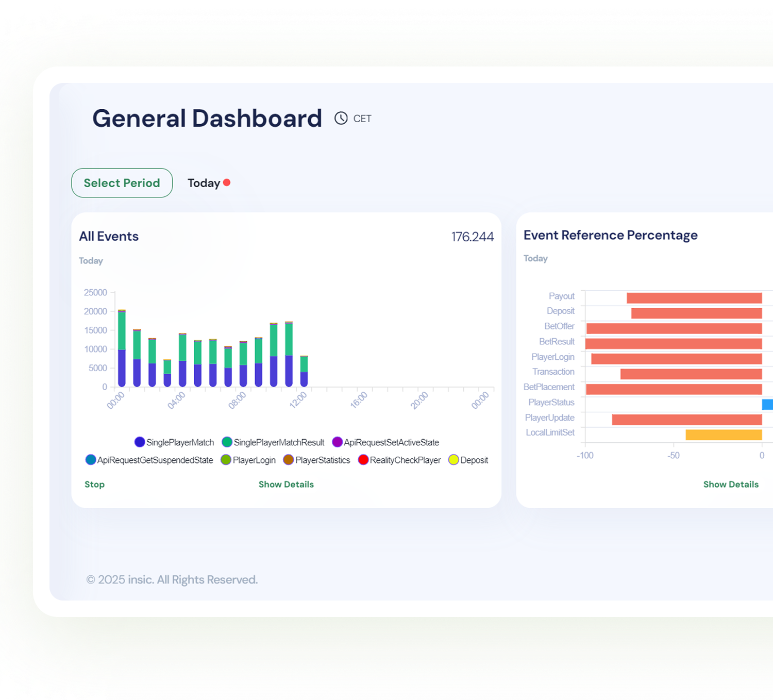Screen dimensions: 773x700
Task: Open Show Details under Event Reference Percentage
Action: point(730,485)
